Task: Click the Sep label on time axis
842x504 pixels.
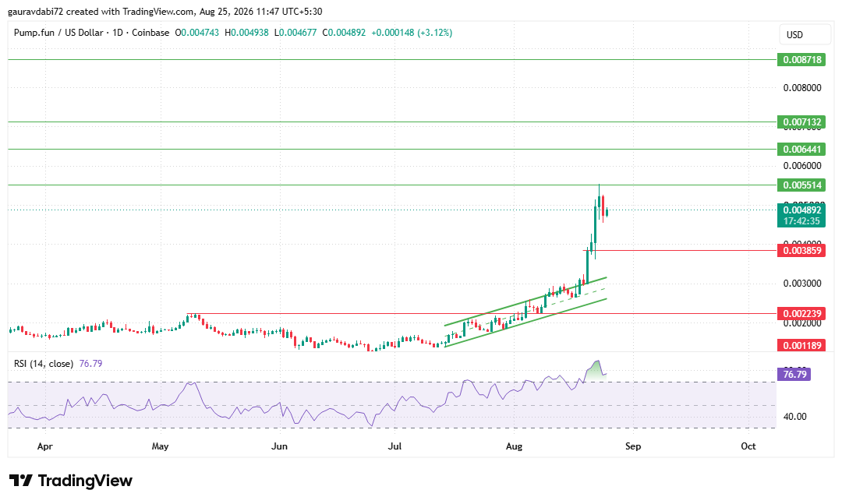Action: pos(633,446)
